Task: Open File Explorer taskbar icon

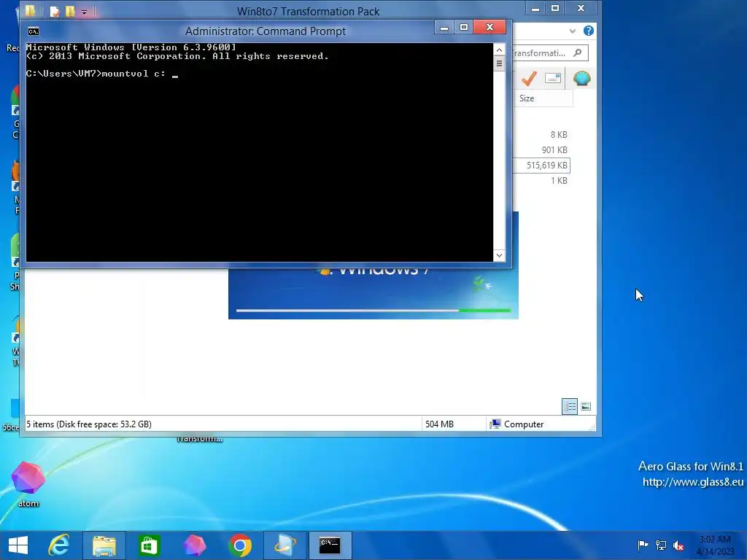Action: click(104, 545)
